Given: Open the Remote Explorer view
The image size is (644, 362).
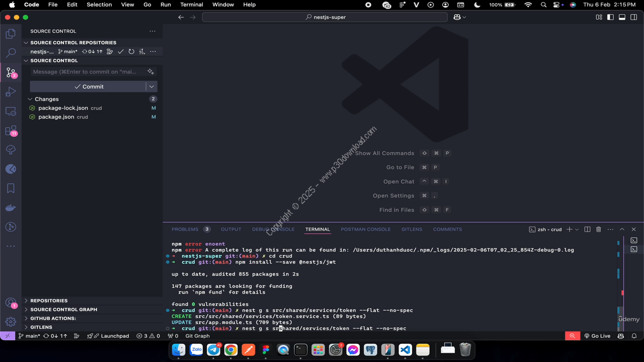Looking at the screenshot, I should 11,111.
